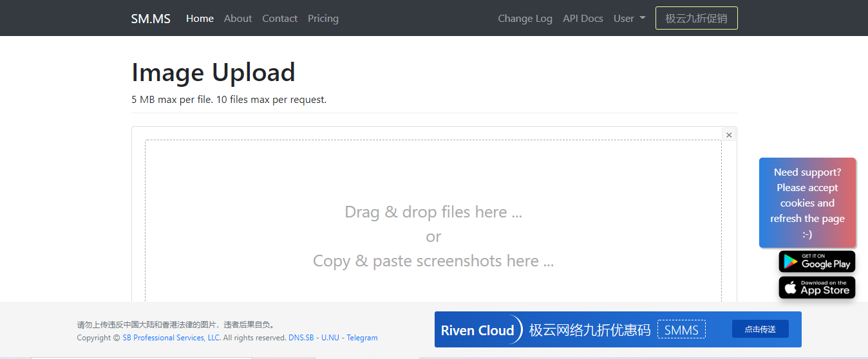868x359 pixels.
Task: Open the DNS.SB footer link
Action: tap(301, 338)
